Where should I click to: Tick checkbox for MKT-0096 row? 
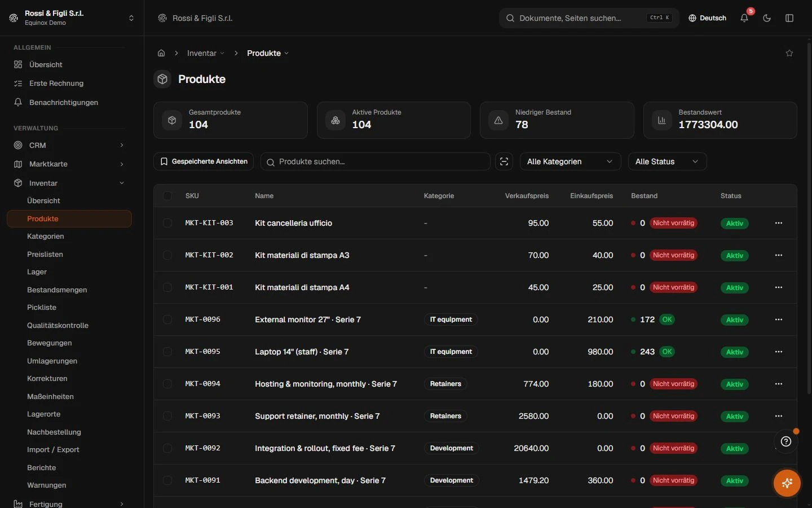click(167, 319)
